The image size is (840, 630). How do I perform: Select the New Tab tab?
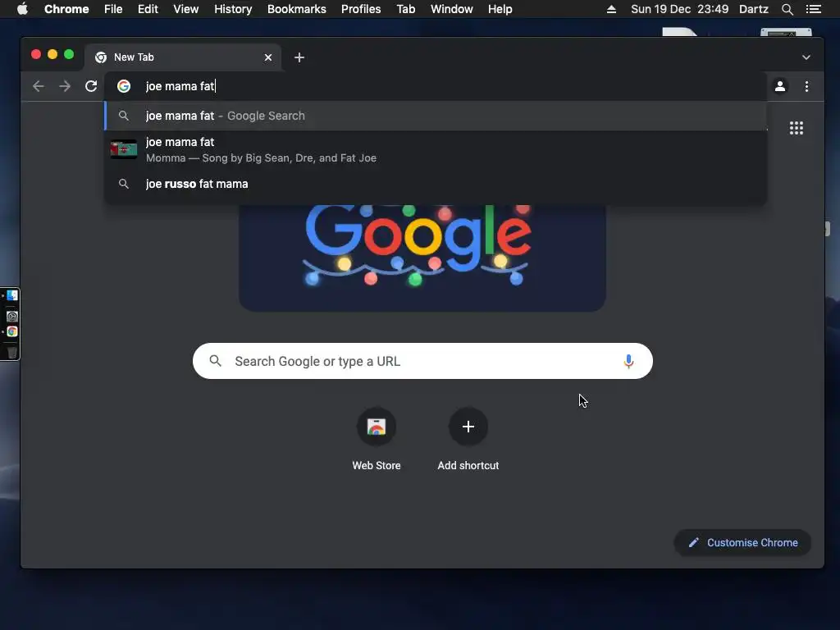(x=182, y=57)
